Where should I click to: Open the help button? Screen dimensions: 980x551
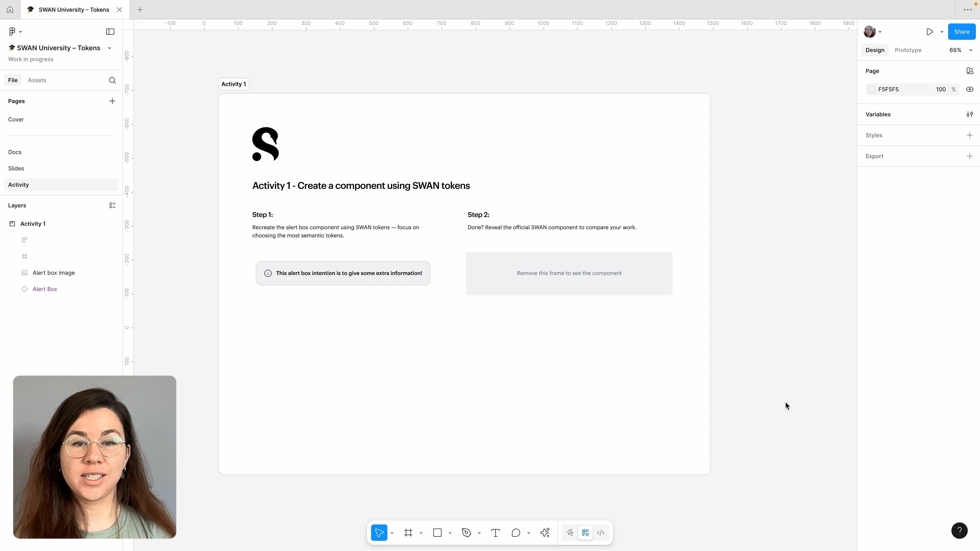(x=960, y=531)
